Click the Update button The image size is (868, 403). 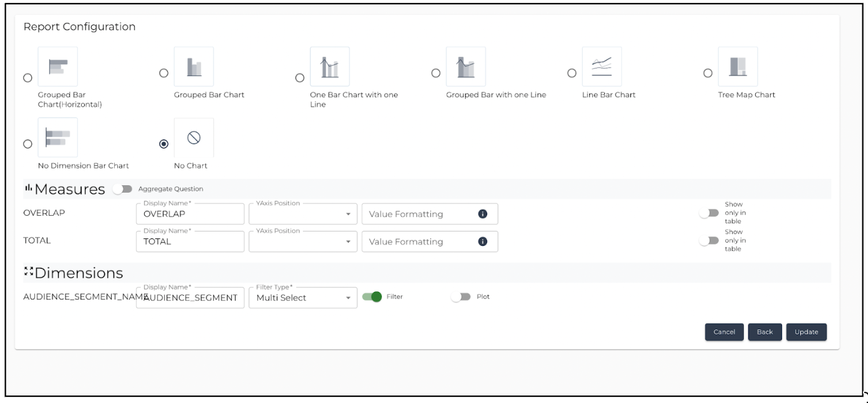[x=806, y=332]
